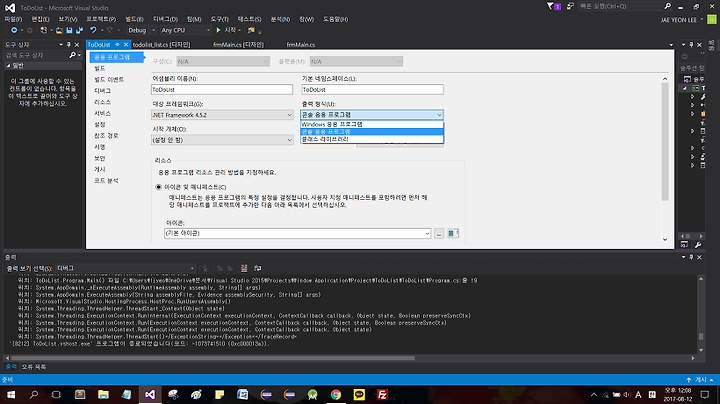Open the Build properties page tab
The height and width of the screenshot is (404, 720).
(100, 68)
